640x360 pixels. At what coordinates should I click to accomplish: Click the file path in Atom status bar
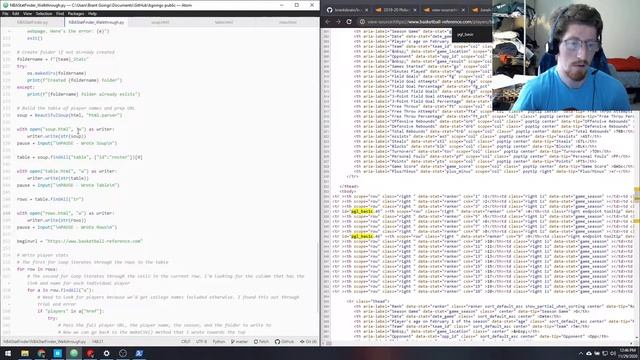pos(44,342)
